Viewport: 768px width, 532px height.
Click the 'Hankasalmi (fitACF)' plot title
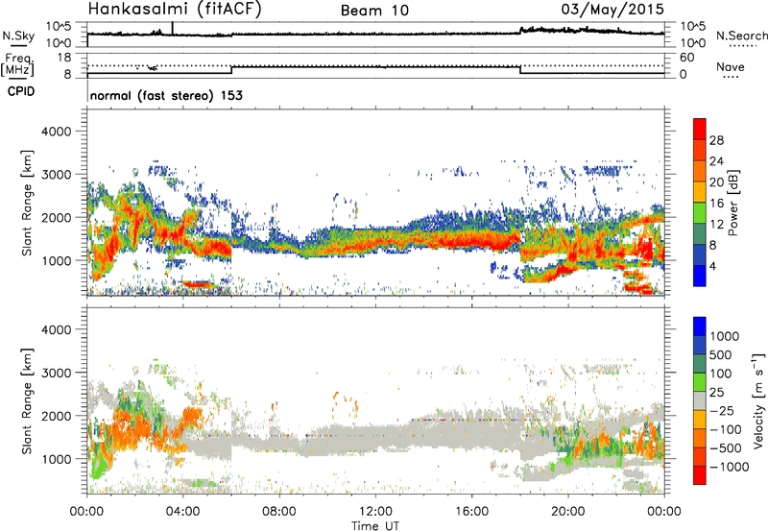tap(175, 10)
